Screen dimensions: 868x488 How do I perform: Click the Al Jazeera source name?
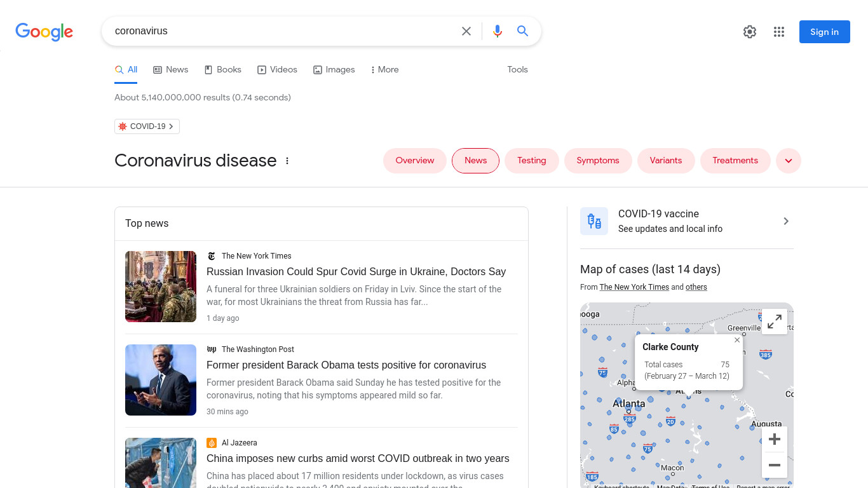[x=240, y=443]
